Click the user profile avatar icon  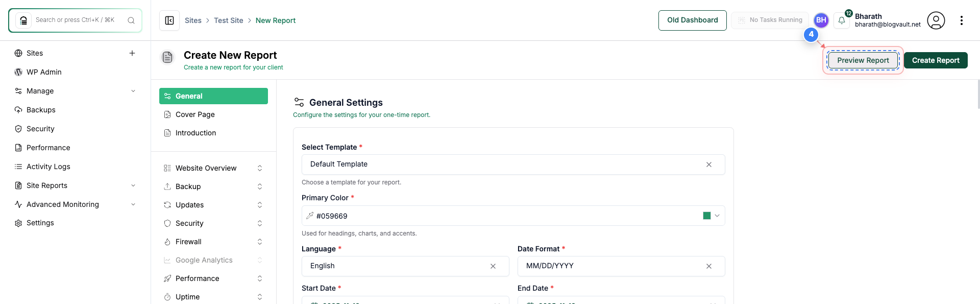tap(936, 20)
